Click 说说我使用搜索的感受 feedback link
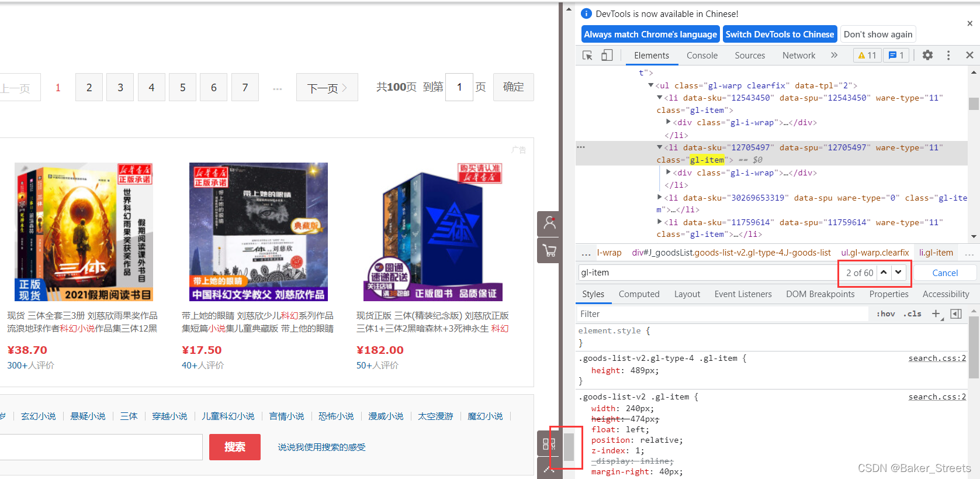This screenshot has height=479, width=980. (x=321, y=447)
